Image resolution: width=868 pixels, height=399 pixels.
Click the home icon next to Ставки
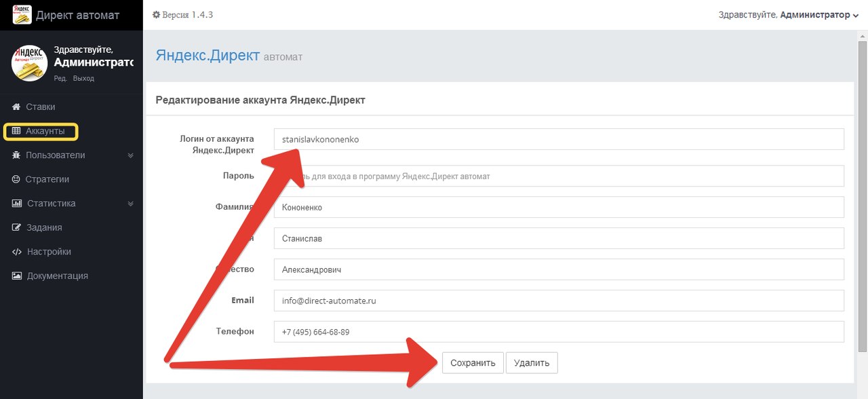[16, 107]
